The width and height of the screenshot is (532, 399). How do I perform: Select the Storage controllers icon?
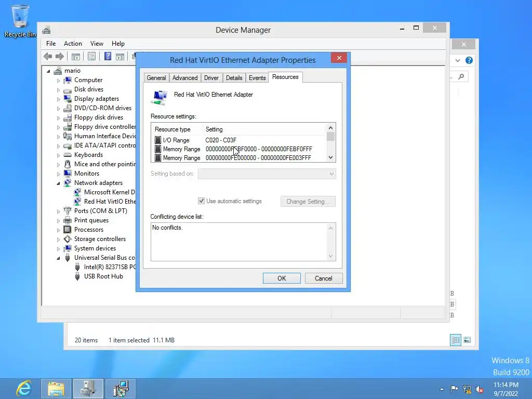pos(68,239)
